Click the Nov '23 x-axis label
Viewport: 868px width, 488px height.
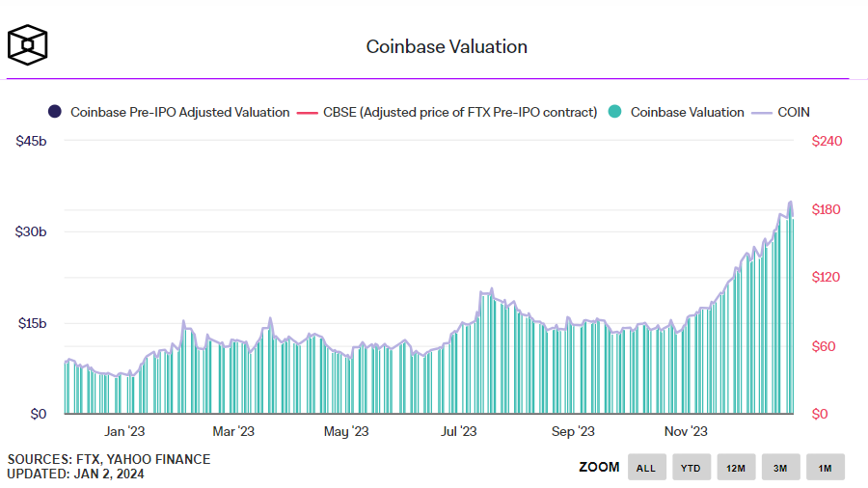686,431
